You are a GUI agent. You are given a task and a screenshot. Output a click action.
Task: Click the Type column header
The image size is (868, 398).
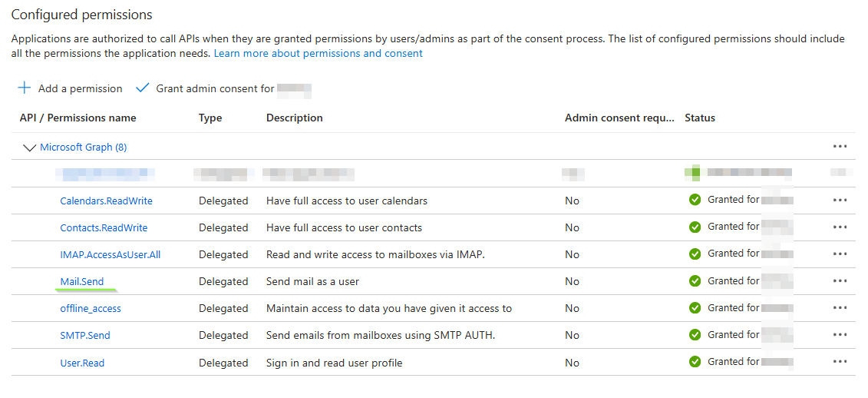click(x=210, y=118)
